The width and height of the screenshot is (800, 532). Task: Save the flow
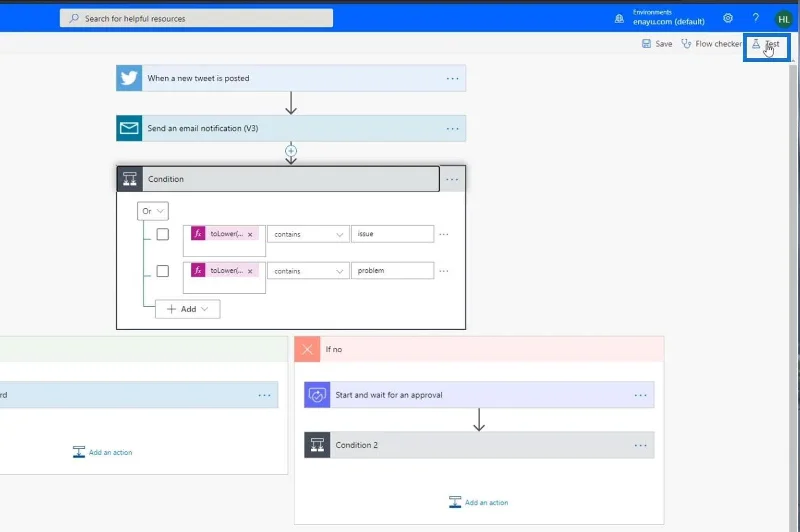657,44
